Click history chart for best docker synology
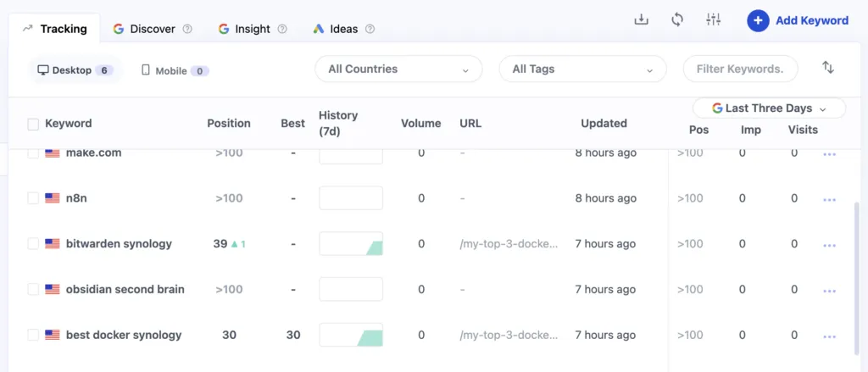 pos(351,336)
